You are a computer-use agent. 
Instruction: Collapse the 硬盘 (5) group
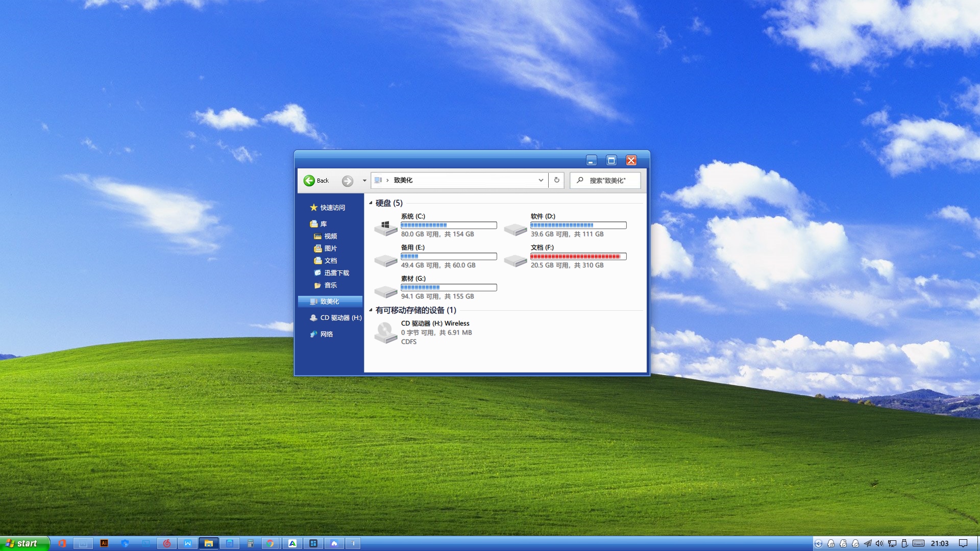371,203
